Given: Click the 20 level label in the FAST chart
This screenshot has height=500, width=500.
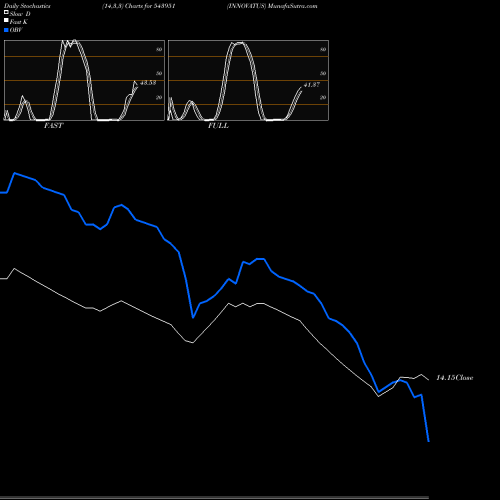Looking at the screenshot, I should (159, 97).
